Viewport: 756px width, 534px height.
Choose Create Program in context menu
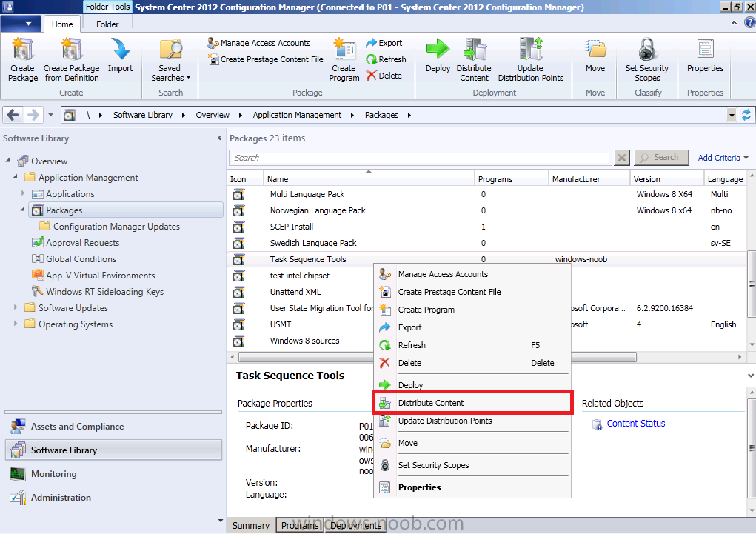pos(472,310)
